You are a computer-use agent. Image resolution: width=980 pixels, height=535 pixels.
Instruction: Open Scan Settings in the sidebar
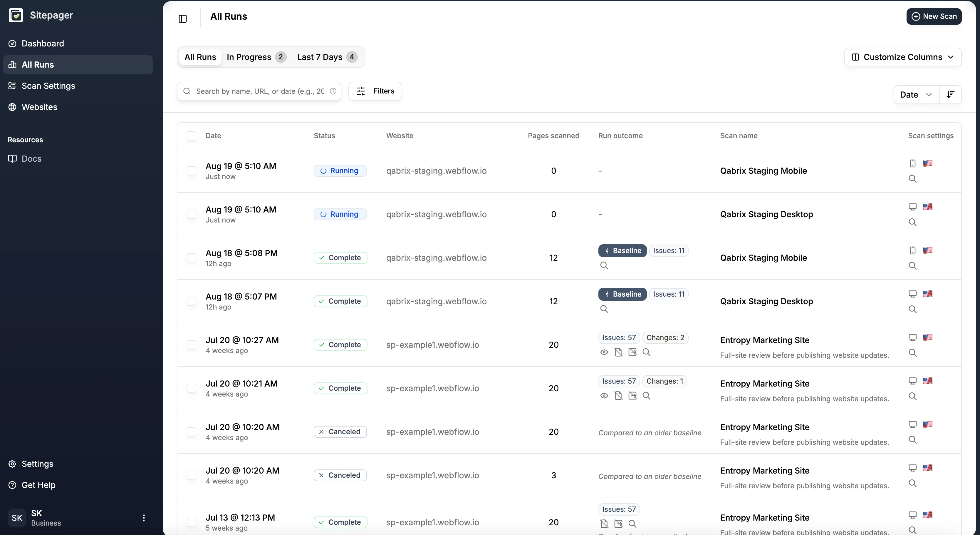click(x=78, y=86)
